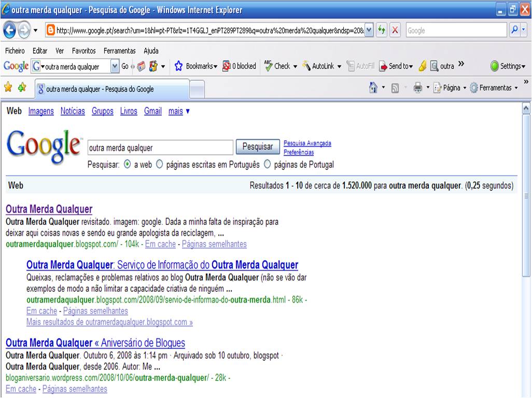Open the 'Outra Merda Qualquer' first result

(49, 209)
